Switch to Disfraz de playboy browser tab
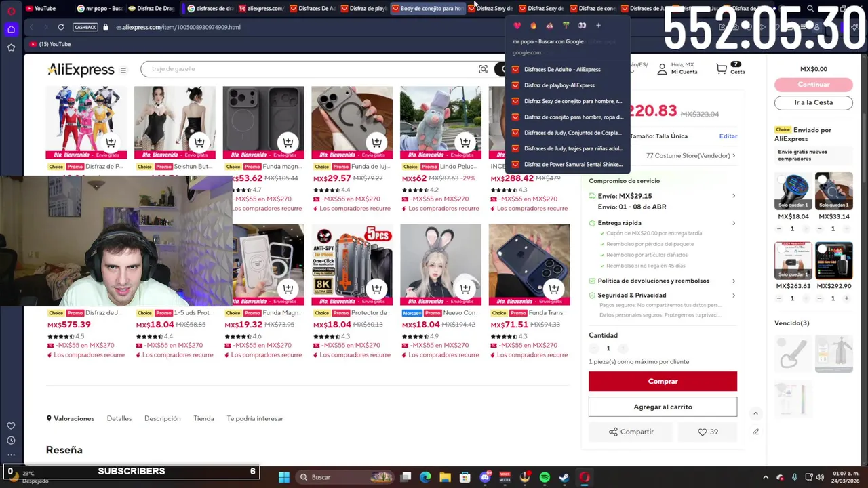 click(364, 9)
